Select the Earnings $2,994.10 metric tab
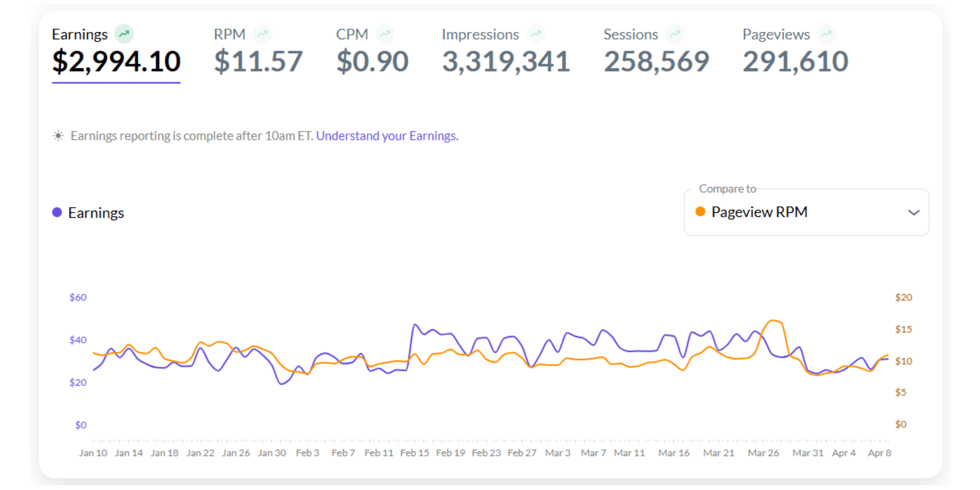The width and height of the screenshot is (980, 490). click(116, 61)
